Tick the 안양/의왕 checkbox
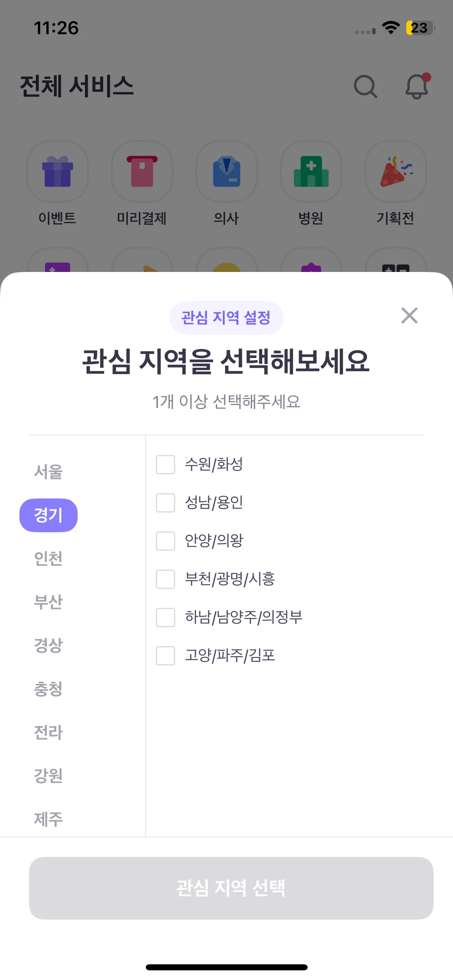453x980 pixels. pos(165,541)
